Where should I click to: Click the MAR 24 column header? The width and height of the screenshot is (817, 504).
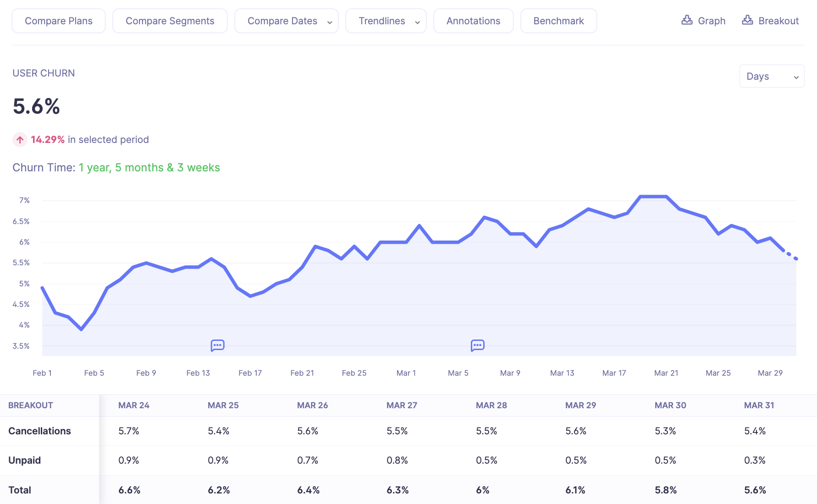pos(134,405)
